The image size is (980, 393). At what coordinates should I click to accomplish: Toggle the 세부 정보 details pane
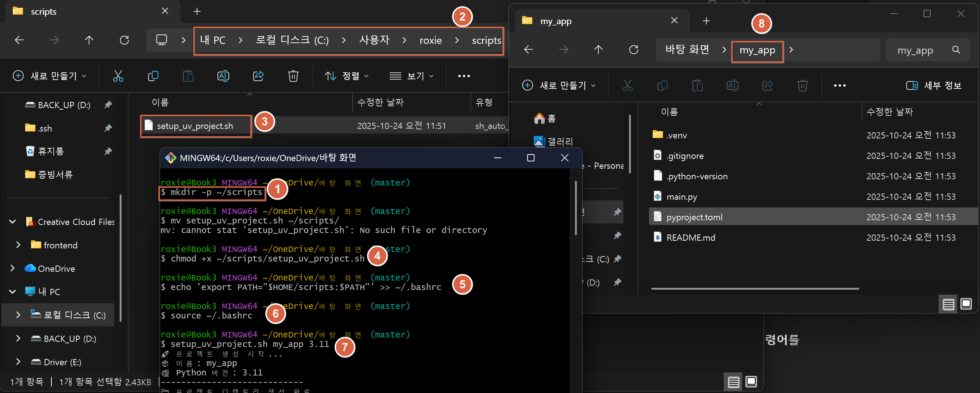pos(934,86)
